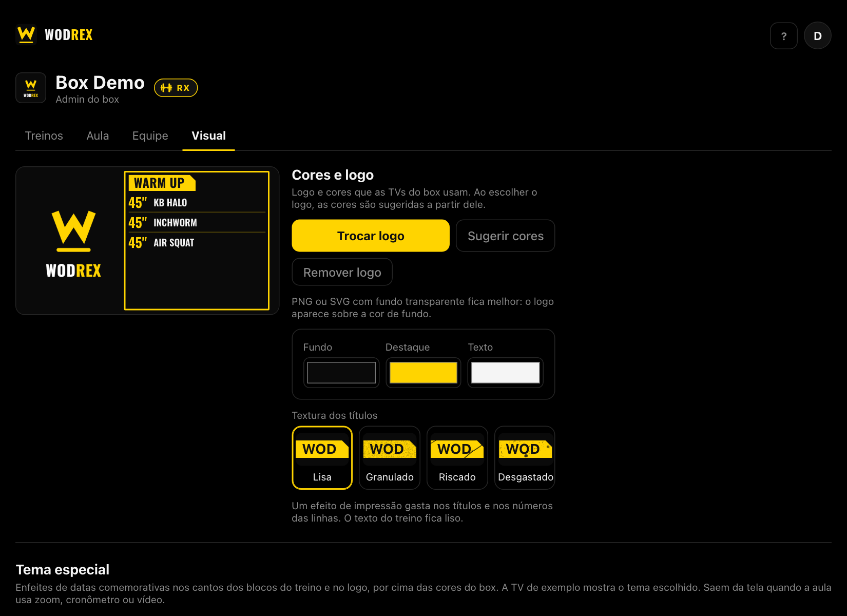Click the WARM UP preview block
The image size is (847, 616).
point(197,241)
